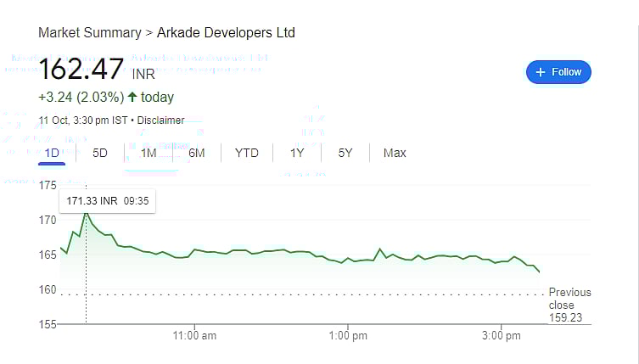Click the 162.47 price value
Screen dimensions: 639x364
click(81, 69)
